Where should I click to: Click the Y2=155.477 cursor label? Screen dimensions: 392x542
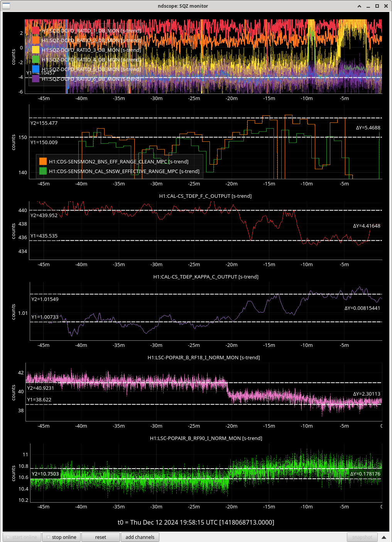coord(44,123)
